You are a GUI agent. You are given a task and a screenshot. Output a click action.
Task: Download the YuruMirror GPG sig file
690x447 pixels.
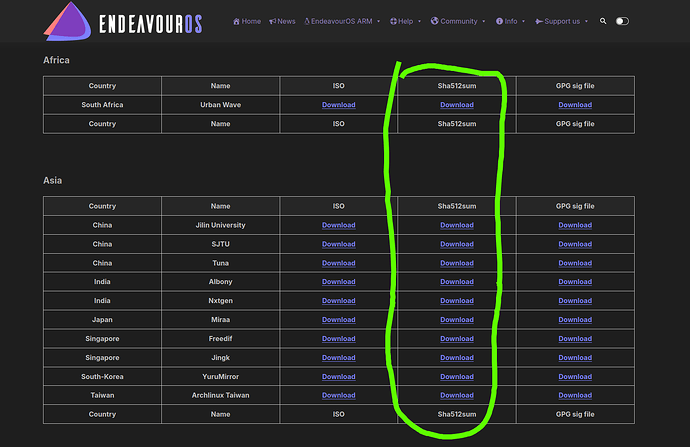pos(575,376)
